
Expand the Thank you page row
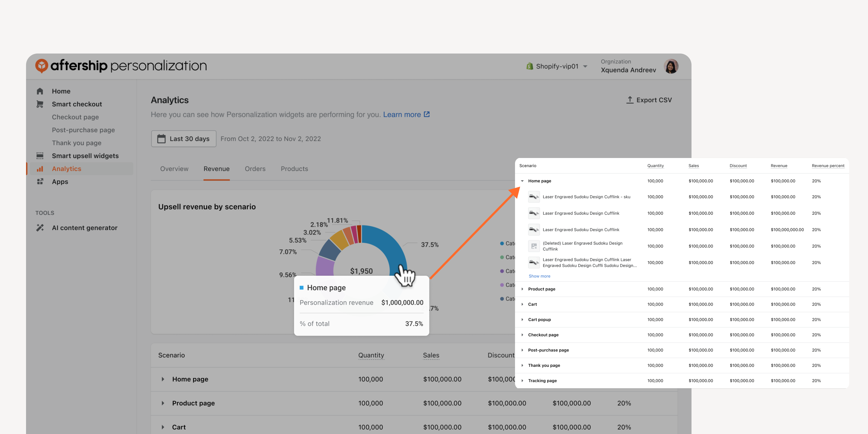(522, 365)
